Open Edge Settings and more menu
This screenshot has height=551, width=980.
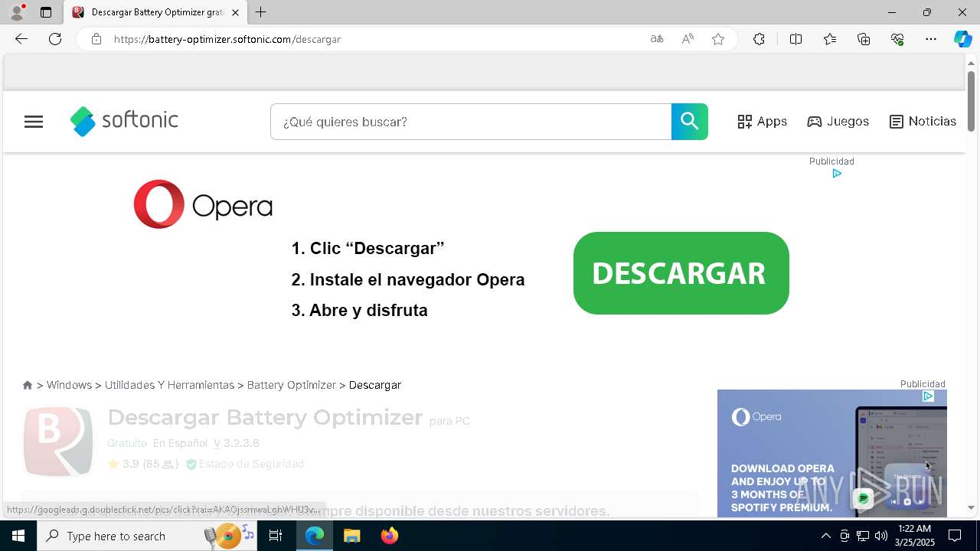click(931, 39)
